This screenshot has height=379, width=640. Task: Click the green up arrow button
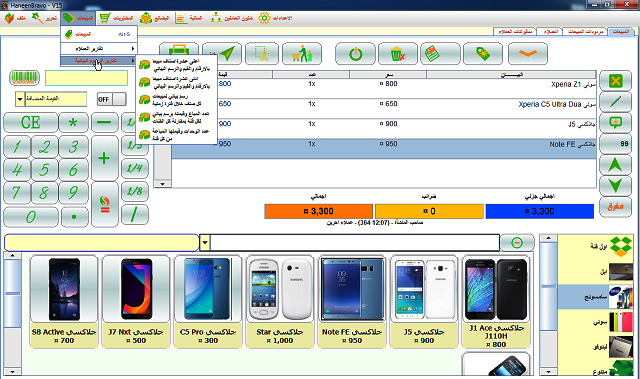615,165
